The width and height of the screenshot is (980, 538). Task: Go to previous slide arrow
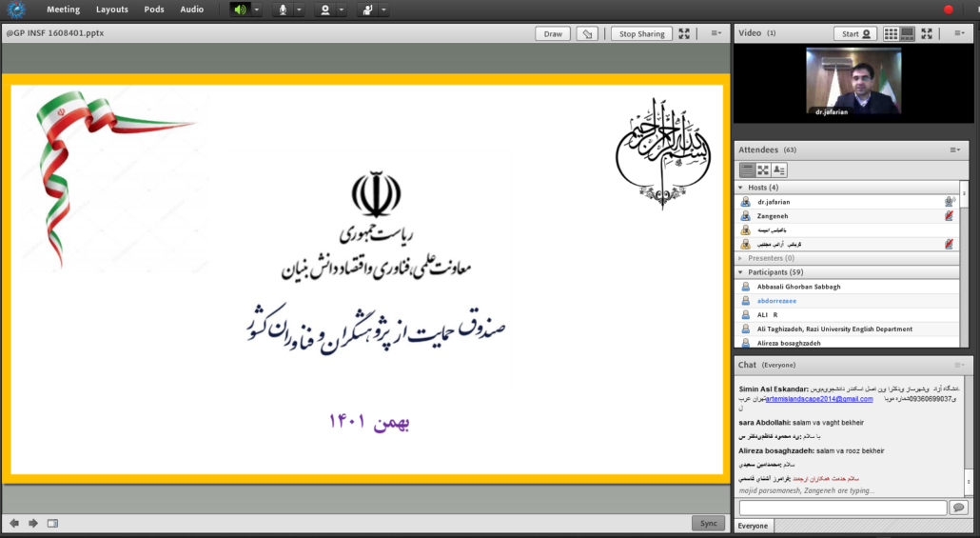coord(14,523)
